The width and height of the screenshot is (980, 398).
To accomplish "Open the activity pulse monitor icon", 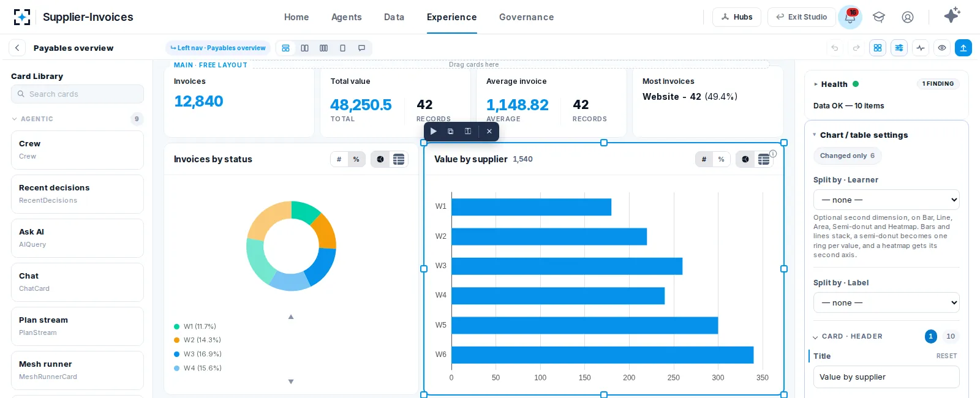I will pos(921,48).
